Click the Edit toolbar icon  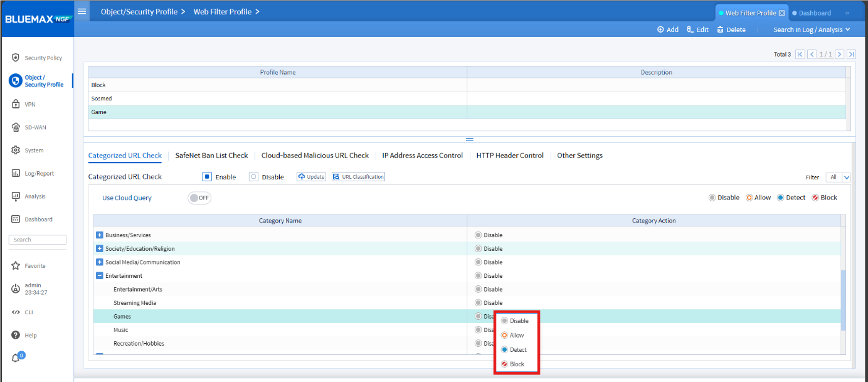click(691, 29)
